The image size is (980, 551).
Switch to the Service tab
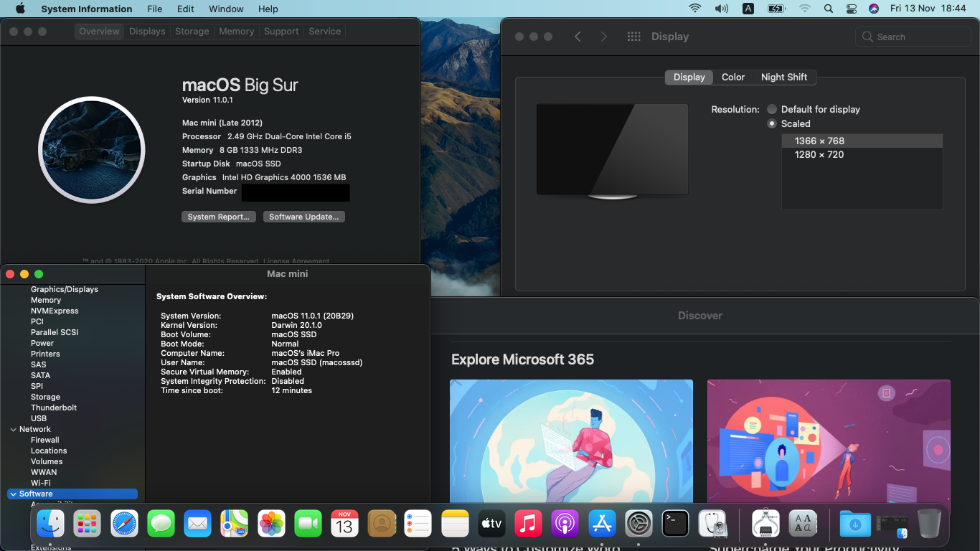[x=325, y=32]
